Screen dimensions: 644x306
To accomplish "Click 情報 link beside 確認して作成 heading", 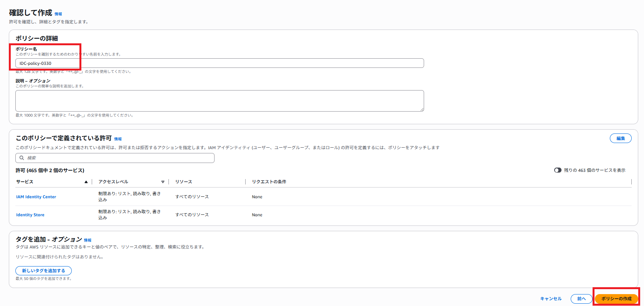I will [x=58, y=14].
